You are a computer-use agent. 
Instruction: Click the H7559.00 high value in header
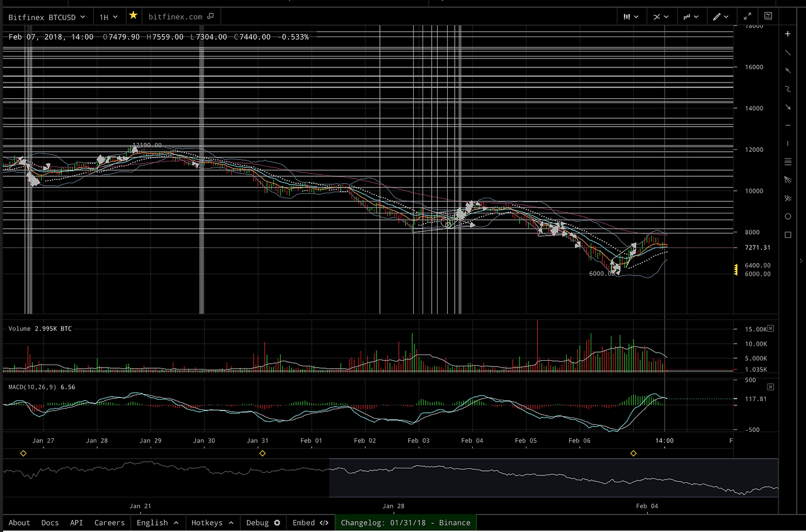tap(165, 37)
